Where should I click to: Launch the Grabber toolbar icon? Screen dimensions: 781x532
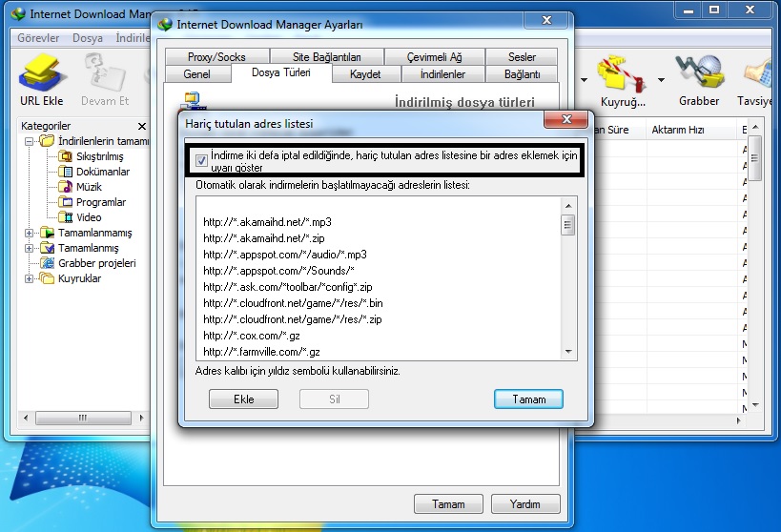(699, 72)
